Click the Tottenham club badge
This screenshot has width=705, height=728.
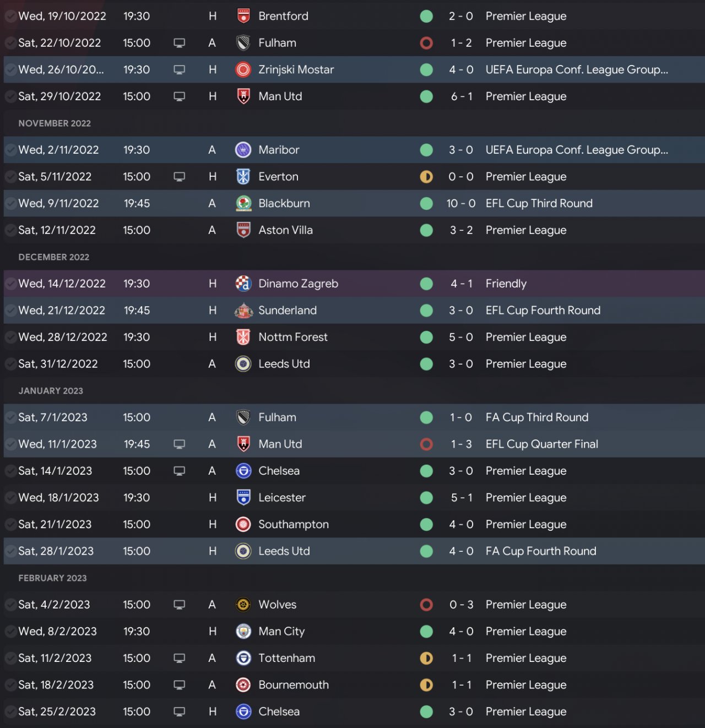pos(243,658)
